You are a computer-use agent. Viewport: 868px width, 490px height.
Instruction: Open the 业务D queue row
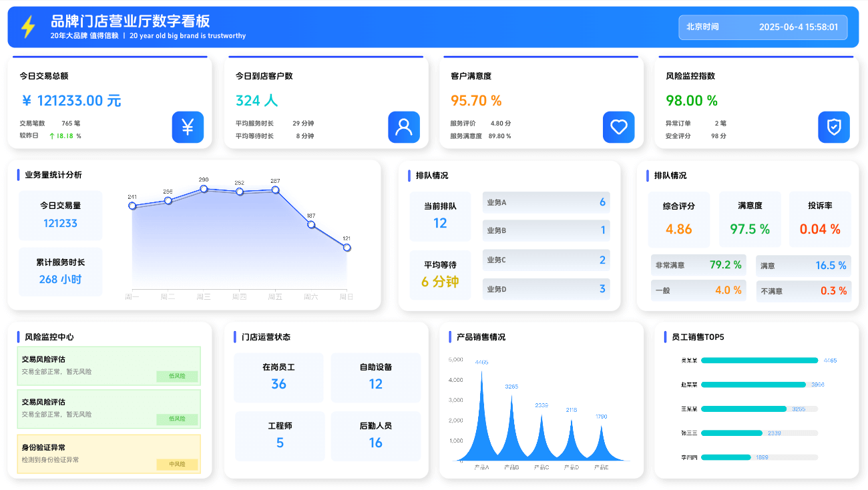point(546,289)
